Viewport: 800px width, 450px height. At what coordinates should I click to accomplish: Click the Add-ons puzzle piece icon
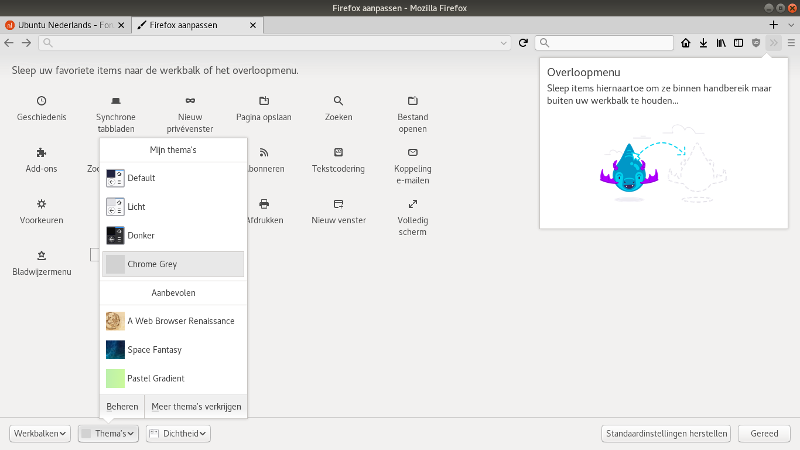coord(41,153)
